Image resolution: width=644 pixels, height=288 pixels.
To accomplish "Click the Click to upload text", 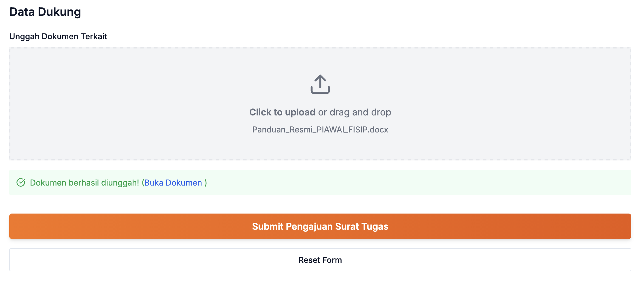I will (282, 112).
